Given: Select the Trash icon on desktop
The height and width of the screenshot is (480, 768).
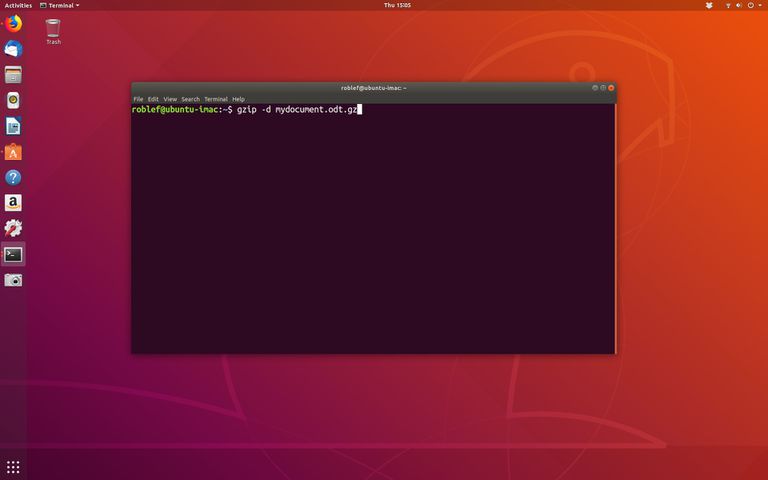Looking at the screenshot, I should (x=53, y=32).
